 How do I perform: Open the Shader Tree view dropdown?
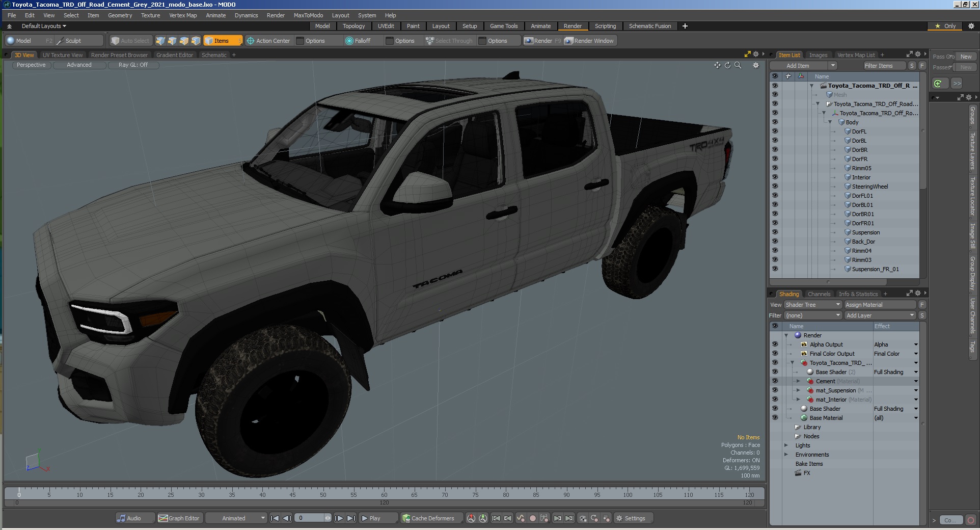click(813, 305)
